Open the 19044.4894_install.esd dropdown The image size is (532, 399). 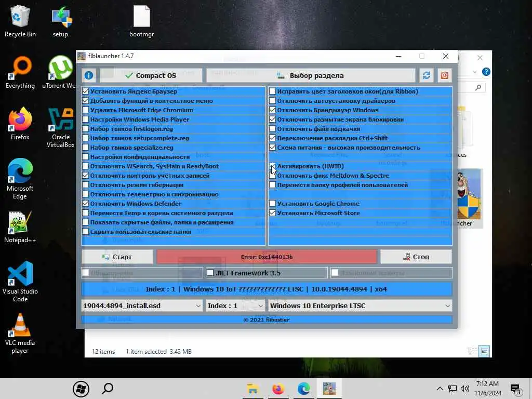click(142, 305)
